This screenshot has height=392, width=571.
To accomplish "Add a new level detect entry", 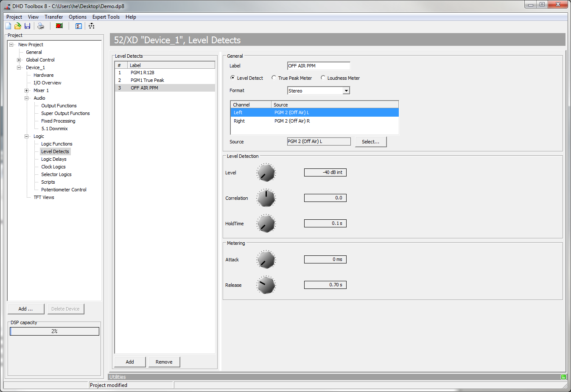I will [129, 361].
